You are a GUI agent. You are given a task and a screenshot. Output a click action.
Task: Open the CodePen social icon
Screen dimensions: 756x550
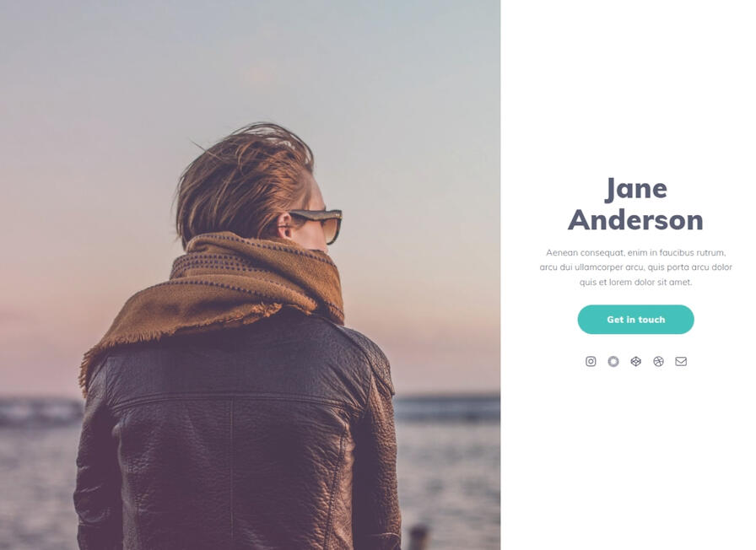tap(636, 362)
